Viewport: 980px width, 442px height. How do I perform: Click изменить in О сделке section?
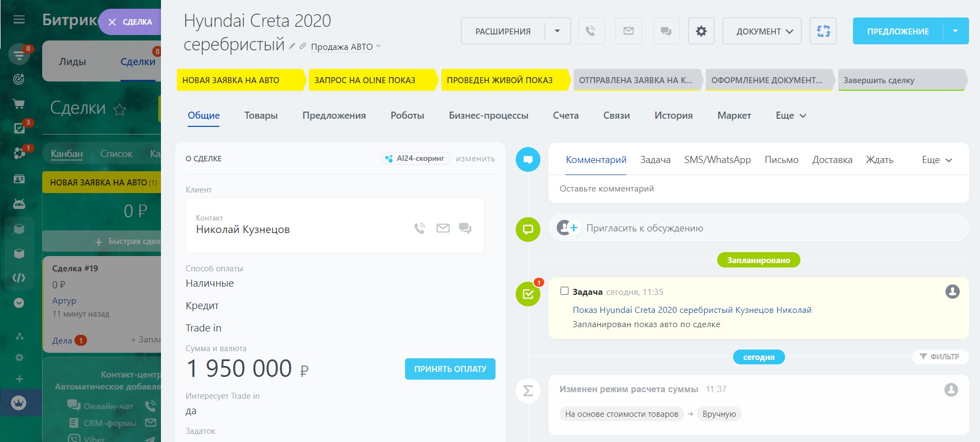[475, 159]
